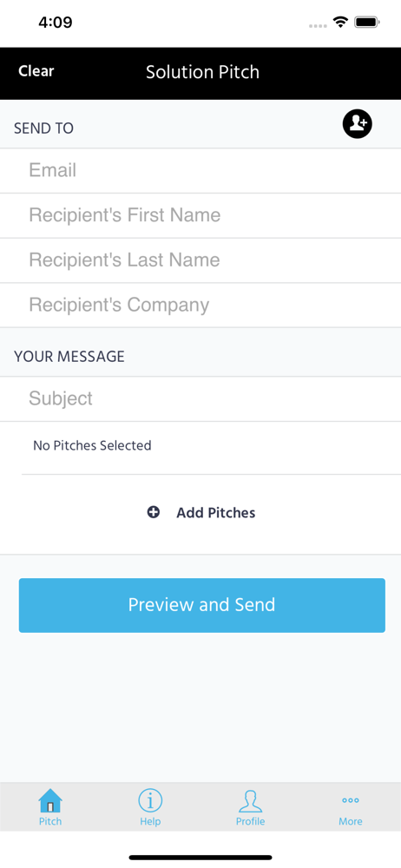This screenshot has width=401, height=868.
Task: Click the Add Pitches label
Action: pyautogui.click(x=215, y=513)
